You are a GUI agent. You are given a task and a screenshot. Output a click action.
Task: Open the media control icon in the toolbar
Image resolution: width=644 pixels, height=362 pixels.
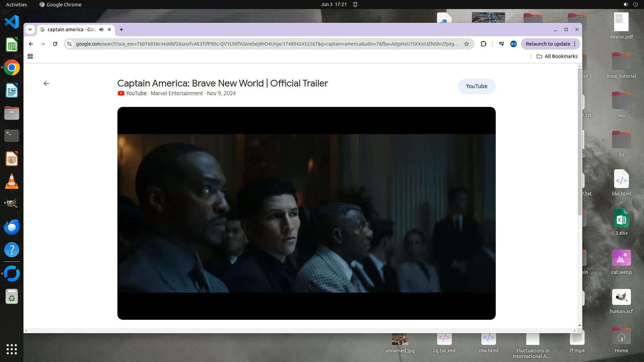pyautogui.click(x=501, y=44)
